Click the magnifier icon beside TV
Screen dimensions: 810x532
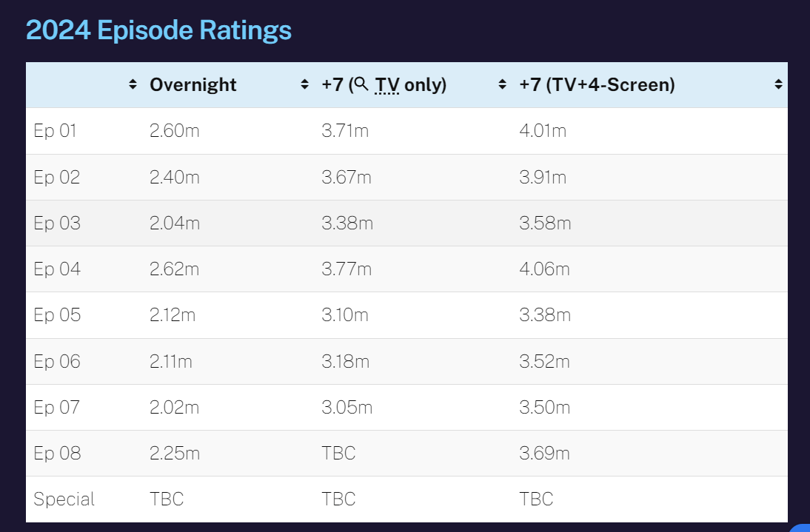point(362,84)
